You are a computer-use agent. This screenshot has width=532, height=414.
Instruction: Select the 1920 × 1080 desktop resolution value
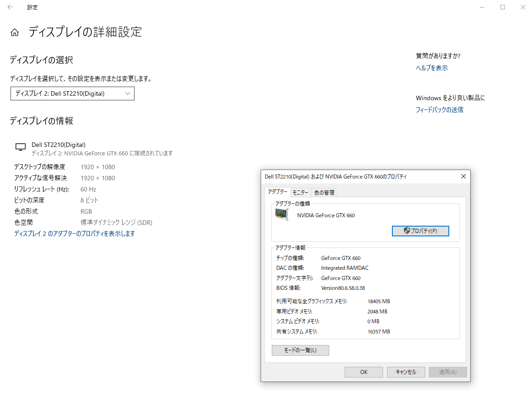tap(98, 167)
